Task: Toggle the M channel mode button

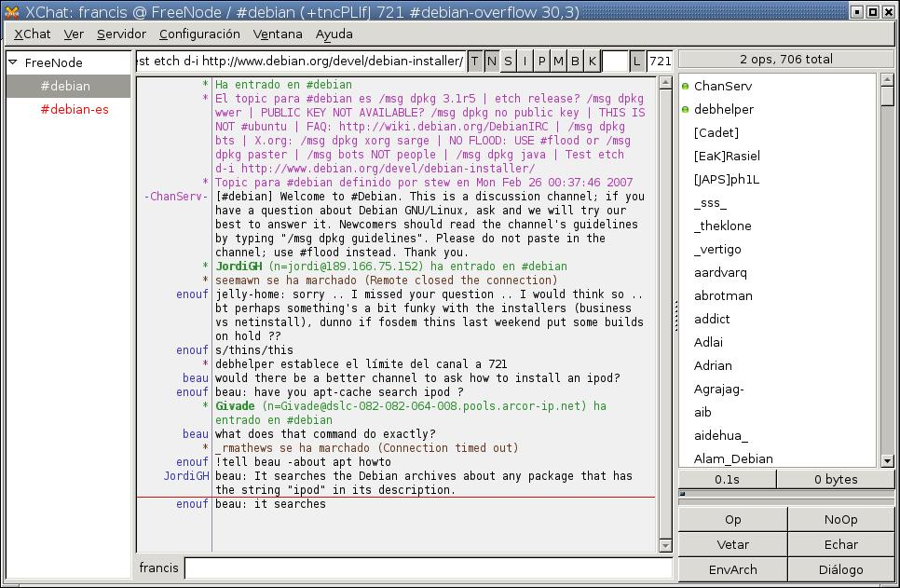Action: point(558,61)
